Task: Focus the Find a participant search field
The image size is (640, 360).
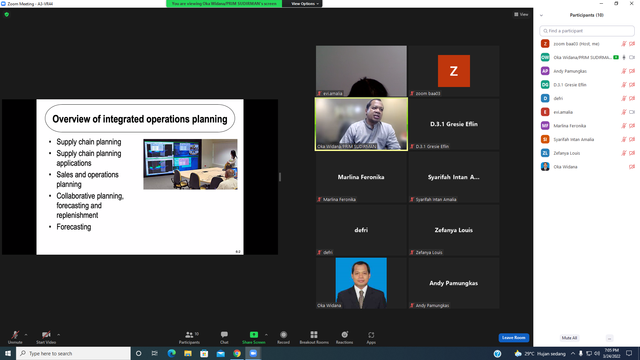Action: (x=587, y=31)
